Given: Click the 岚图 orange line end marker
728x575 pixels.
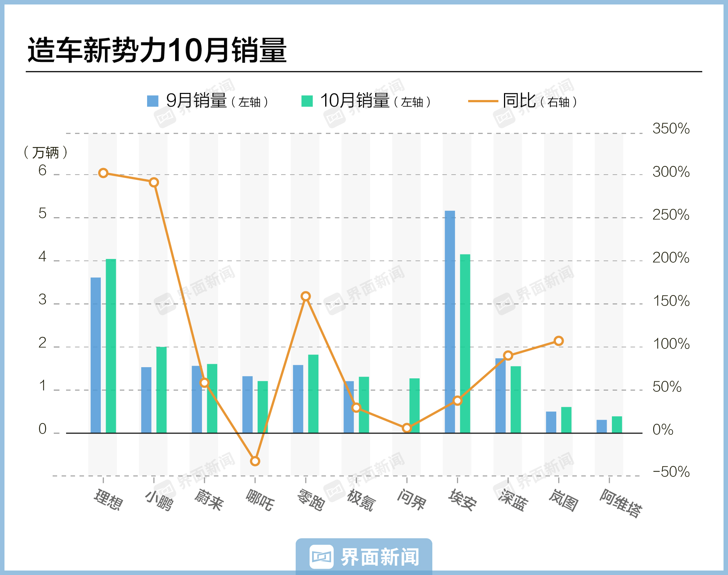Looking at the screenshot, I should tap(559, 341).
